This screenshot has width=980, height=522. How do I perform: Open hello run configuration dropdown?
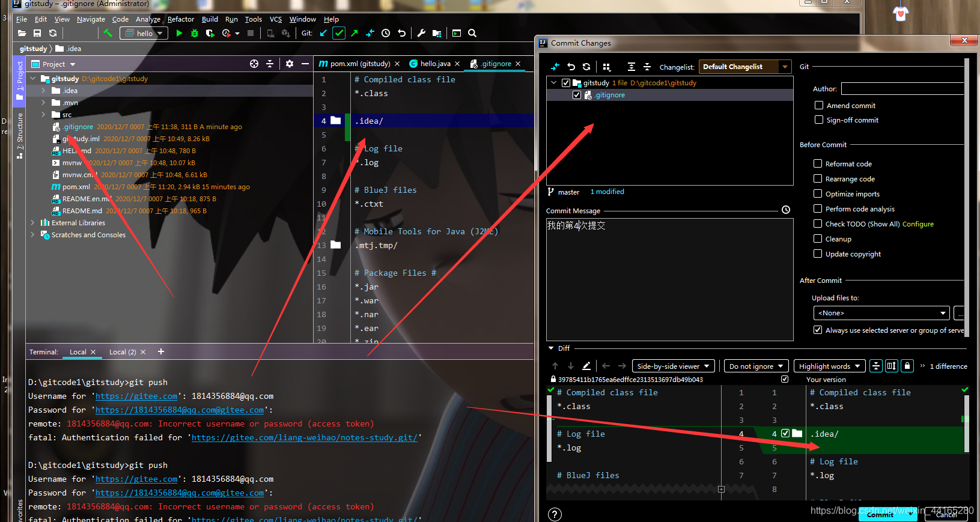[x=143, y=33]
